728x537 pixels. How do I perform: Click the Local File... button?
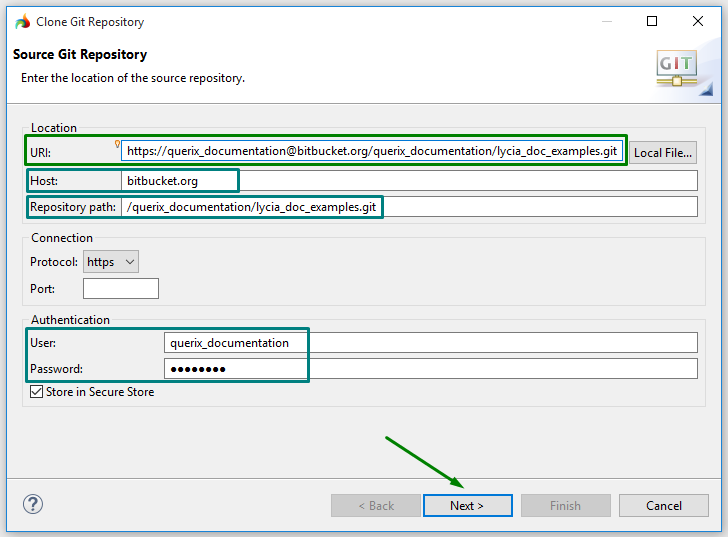tap(663, 153)
